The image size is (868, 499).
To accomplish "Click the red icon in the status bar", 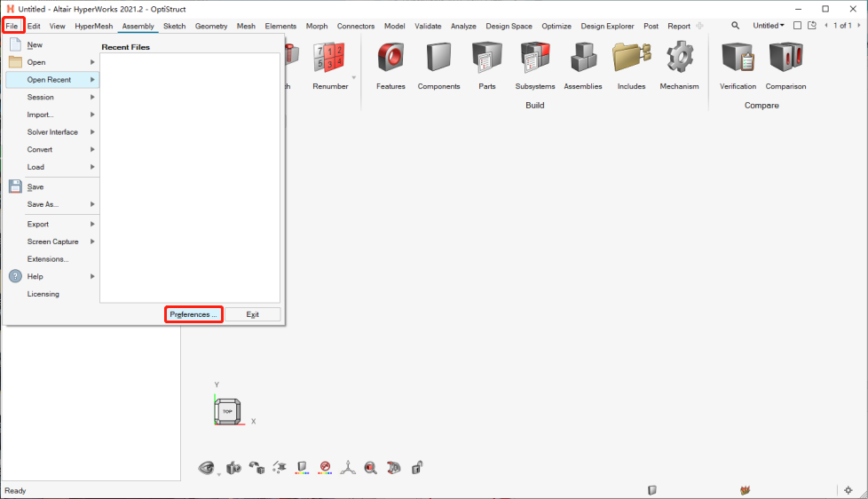I will tap(745, 490).
